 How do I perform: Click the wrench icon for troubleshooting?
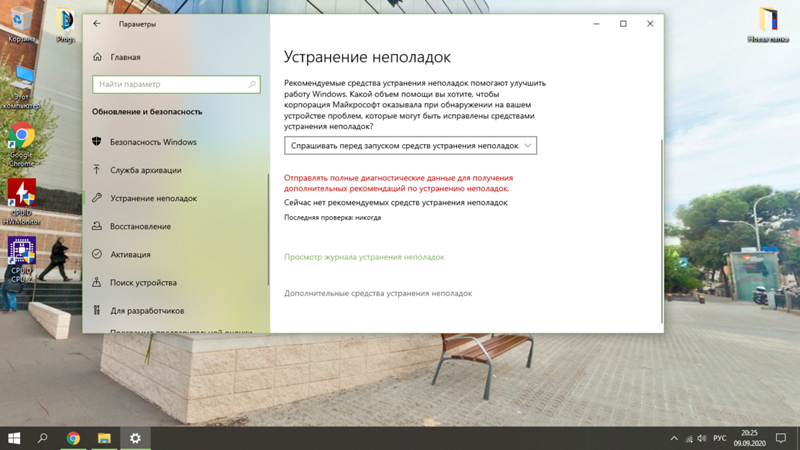[x=97, y=197]
